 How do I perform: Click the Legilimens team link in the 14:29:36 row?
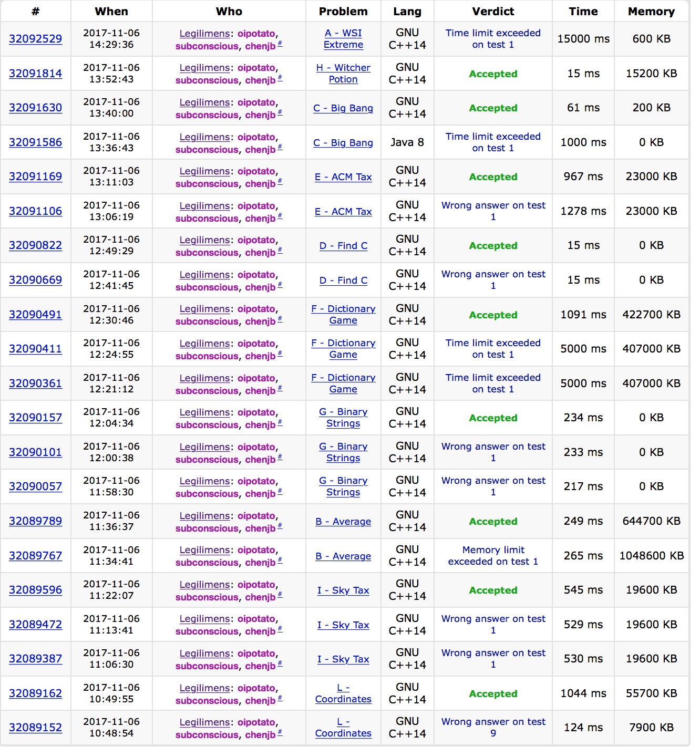click(204, 34)
